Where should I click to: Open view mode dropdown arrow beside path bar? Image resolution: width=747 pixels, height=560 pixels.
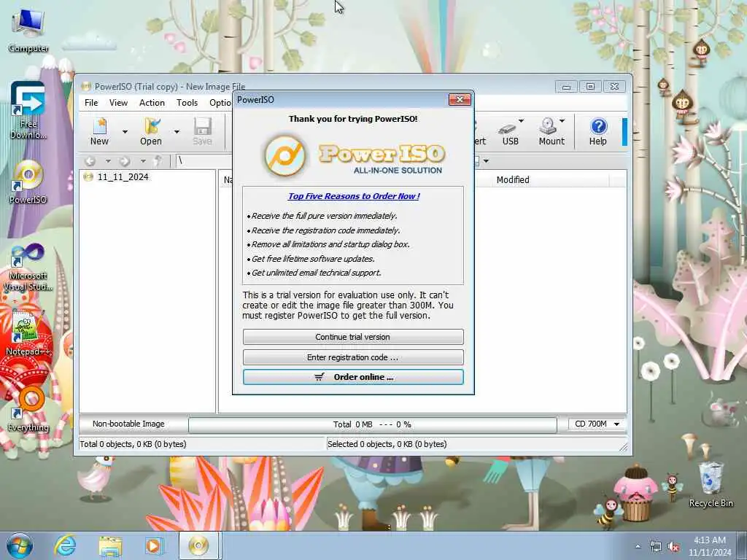pyautogui.click(x=486, y=161)
